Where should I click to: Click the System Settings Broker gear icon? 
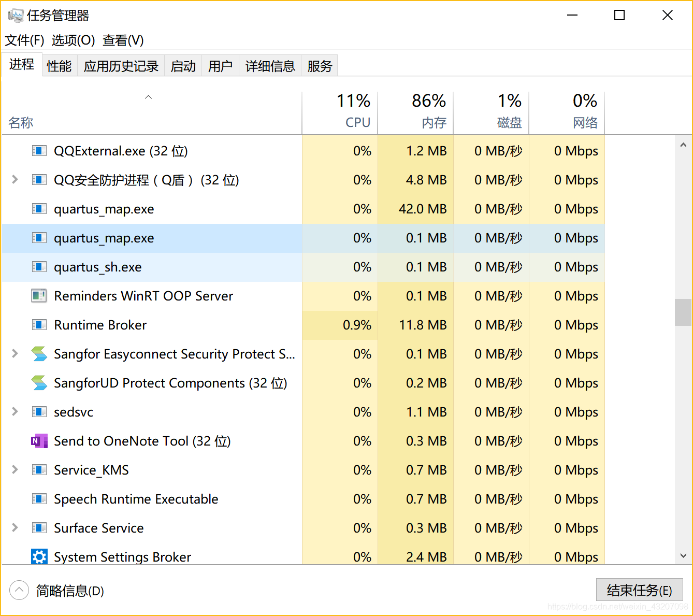[x=39, y=557]
